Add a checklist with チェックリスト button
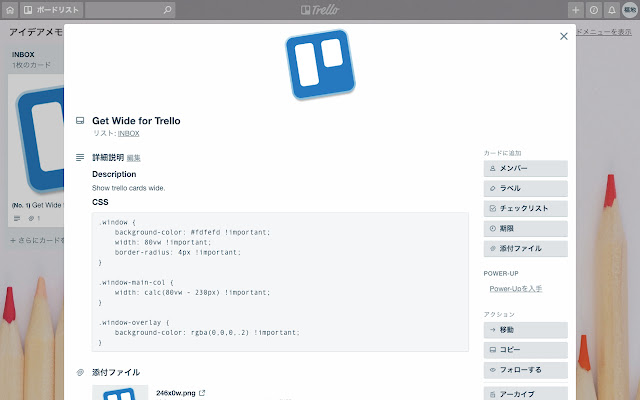This screenshot has width=640, height=400. coord(526,208)
